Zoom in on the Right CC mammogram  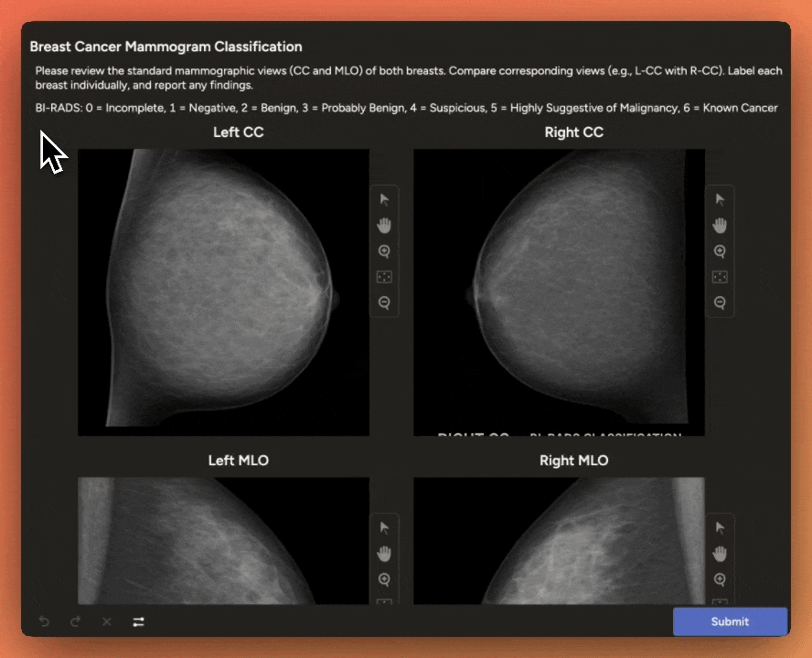(720, 251)
